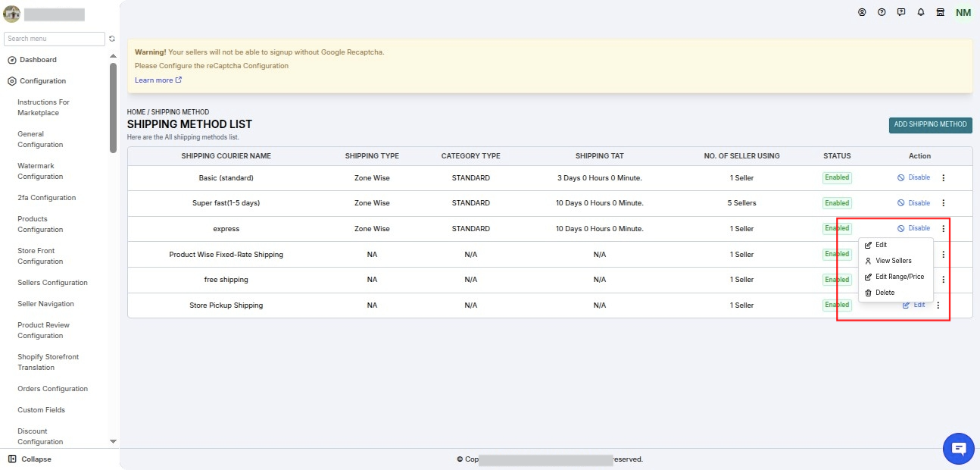Click '3 Days 0 Hours 0 Minute.' cell
This screenshot has width=980, height=470.
pyautogui.click(x=600, y=178)
